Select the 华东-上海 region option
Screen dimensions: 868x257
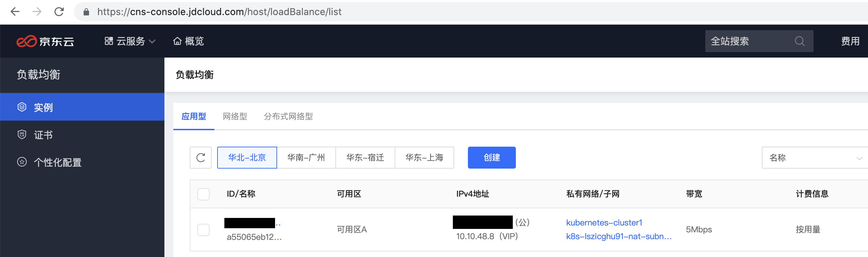pyautogui.click(x=424, y=158)
